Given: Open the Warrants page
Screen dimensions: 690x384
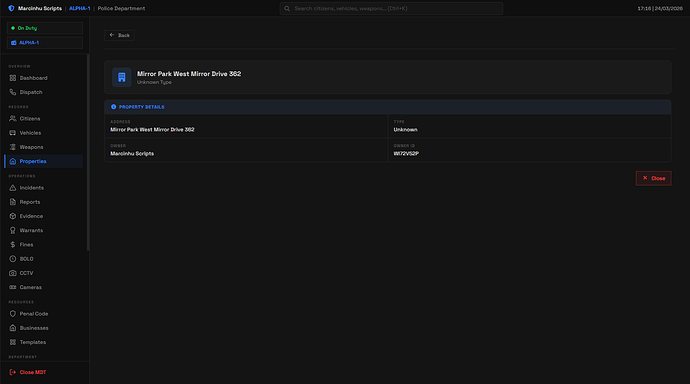Looking at the screenshot, I should (44, 230).
